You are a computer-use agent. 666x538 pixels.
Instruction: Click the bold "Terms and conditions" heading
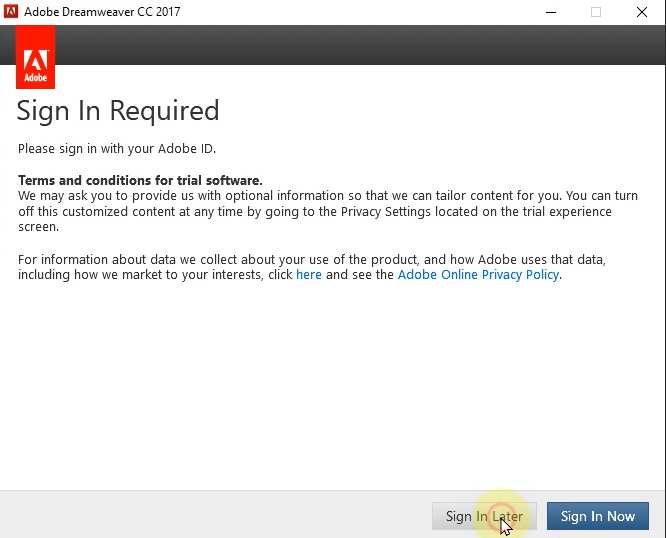[x=140, y=180]
